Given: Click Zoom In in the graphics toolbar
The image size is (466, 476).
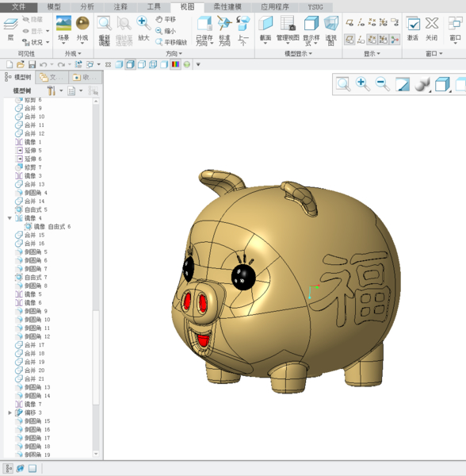Looking at the screenshot, I should (363, 84).
